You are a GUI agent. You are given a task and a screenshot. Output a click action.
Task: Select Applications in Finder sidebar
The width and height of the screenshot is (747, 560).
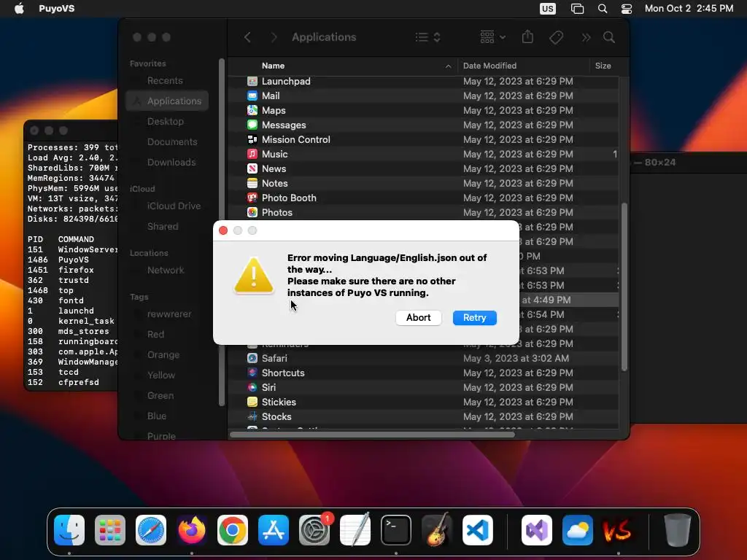[168, 101]
